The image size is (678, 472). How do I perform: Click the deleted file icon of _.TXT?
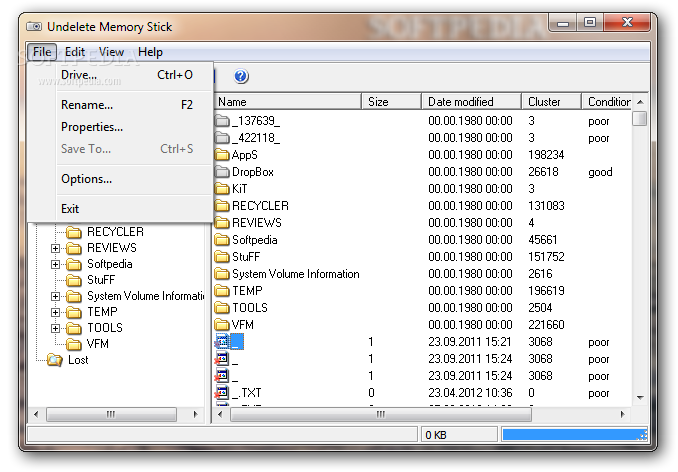point(222,393)
